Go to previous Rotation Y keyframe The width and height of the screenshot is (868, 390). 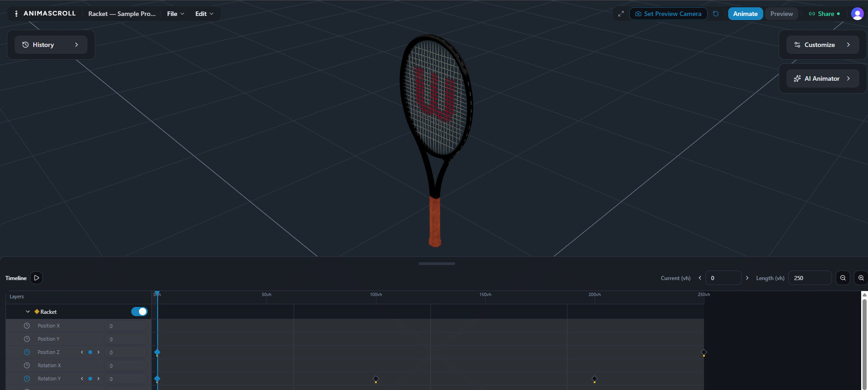click(82, 379)
